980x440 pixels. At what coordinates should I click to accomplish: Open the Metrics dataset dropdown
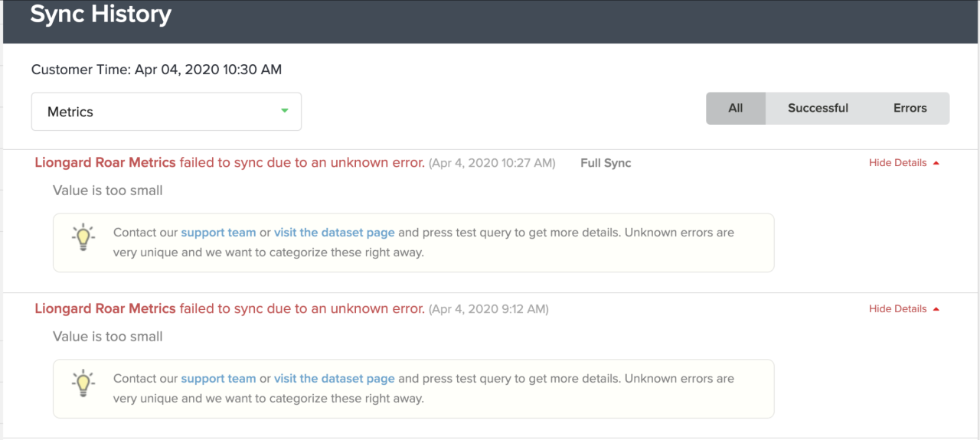(166, 112)
